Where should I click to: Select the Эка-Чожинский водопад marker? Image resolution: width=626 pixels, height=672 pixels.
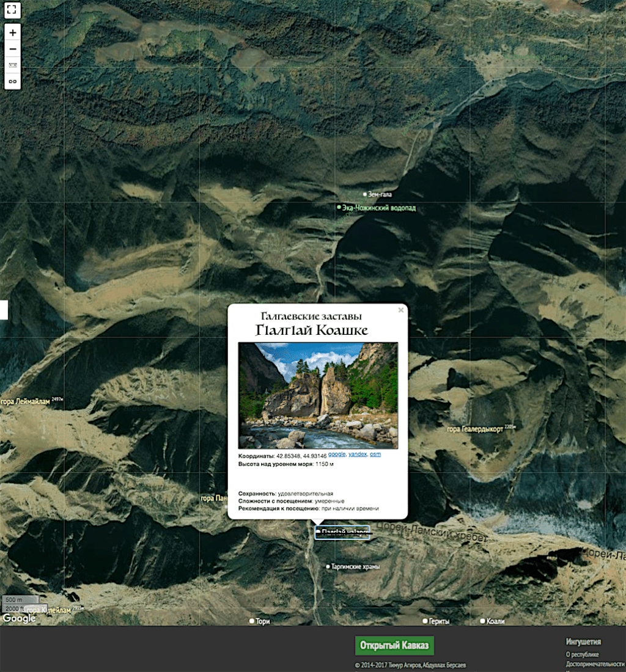(339, 208)
